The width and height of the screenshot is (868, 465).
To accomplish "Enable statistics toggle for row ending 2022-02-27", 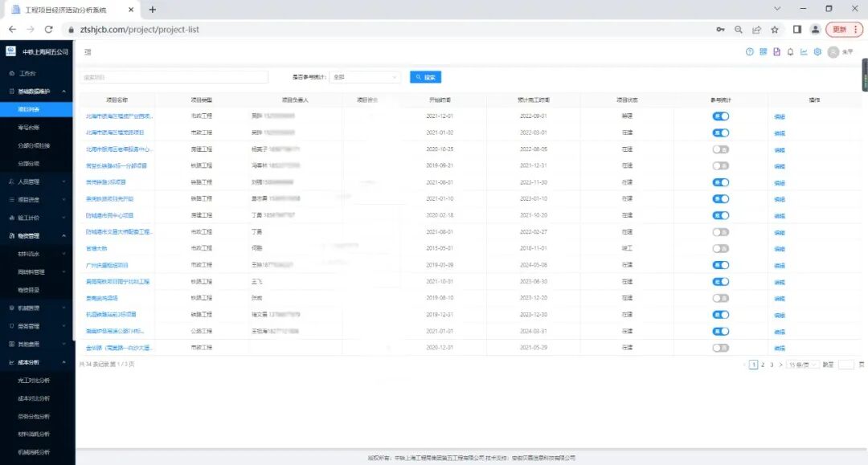I will (721, 232).
